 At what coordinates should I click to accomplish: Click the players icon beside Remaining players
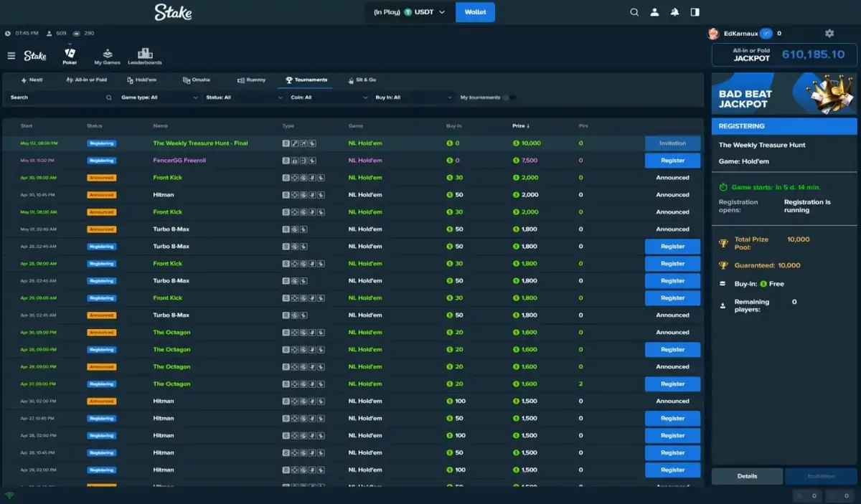[x=723, y=305]
